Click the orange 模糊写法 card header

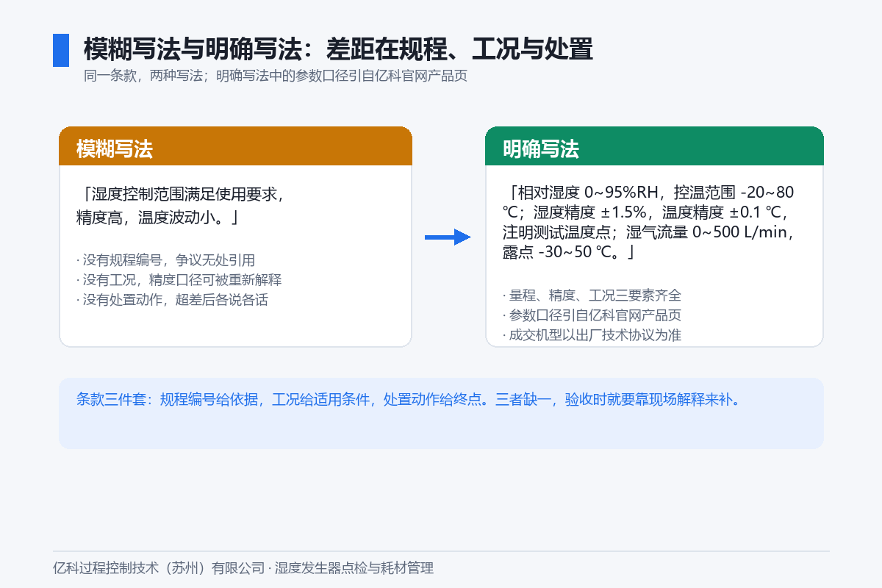pyautogui.click(x=235, y=146)
